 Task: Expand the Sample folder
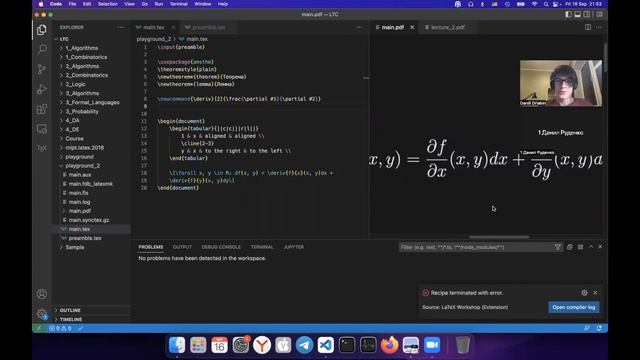tap(75, 247)
